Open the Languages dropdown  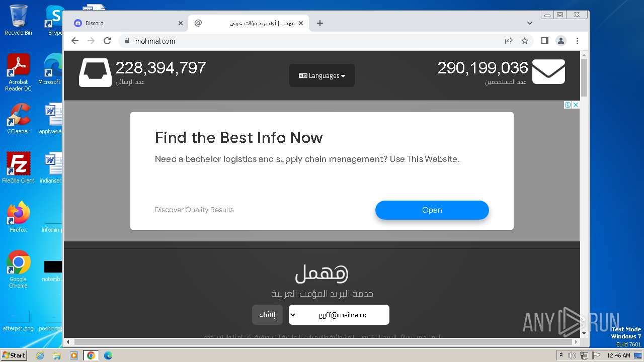(x=322, y=75)
